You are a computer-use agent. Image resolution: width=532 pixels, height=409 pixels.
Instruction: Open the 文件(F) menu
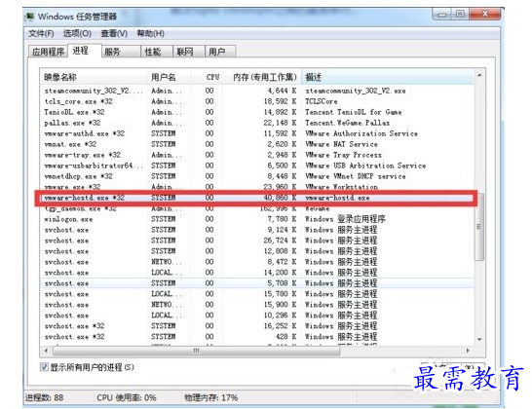click(41, 33)
